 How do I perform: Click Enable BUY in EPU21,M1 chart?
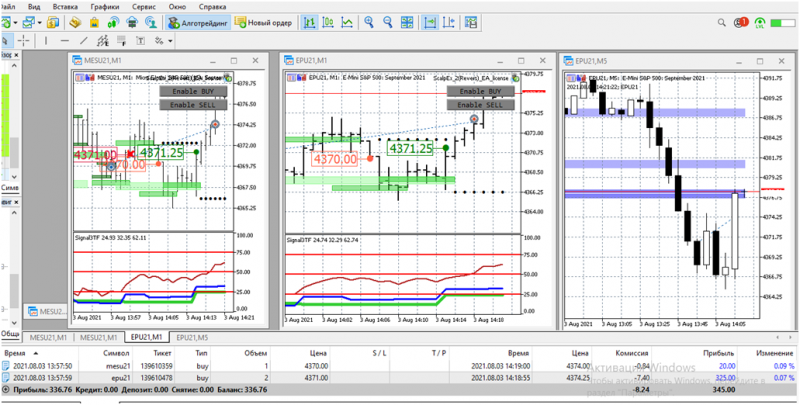pos(481,91)
